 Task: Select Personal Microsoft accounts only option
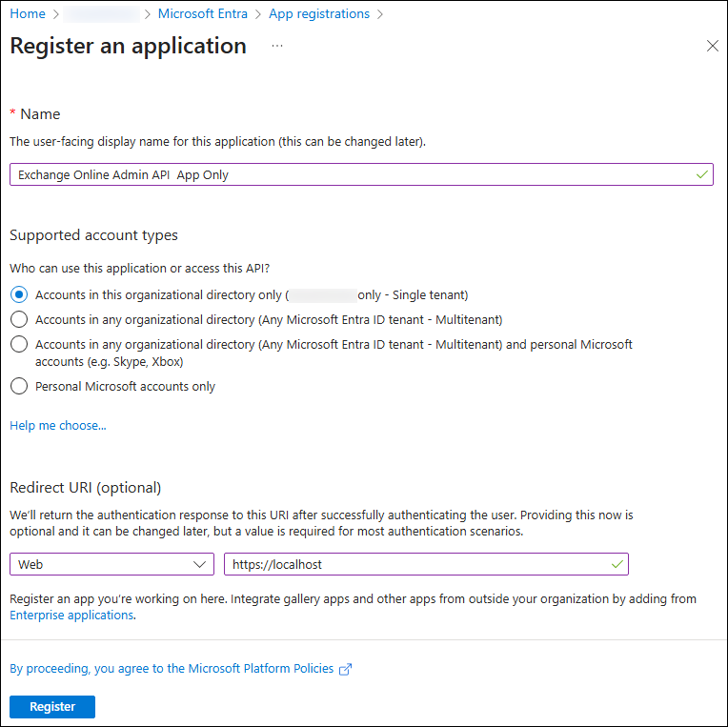[19, 386]
